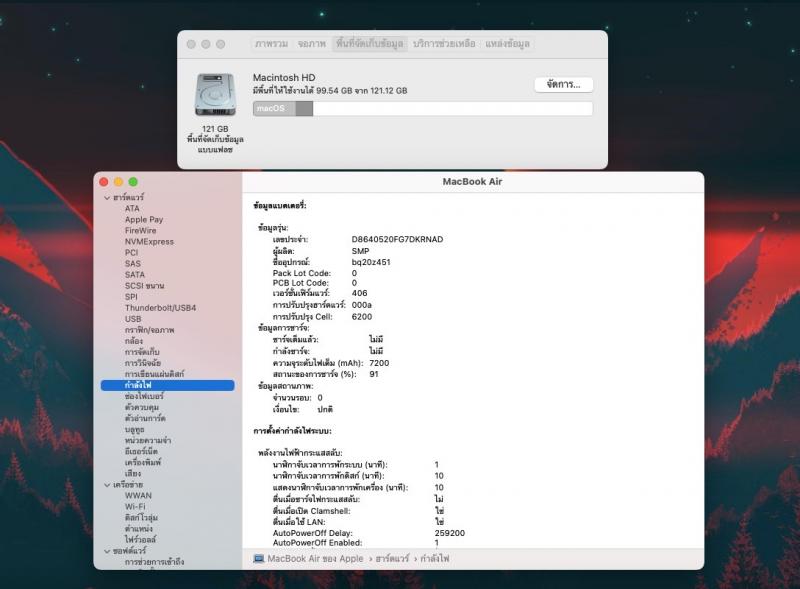Image resolution: width=800 pixels, height=589 pixels.
Task: Select the พื้นที่จัดเก็บข้อมูล tab
Action: pyautogui.click(x=369, y=44)
